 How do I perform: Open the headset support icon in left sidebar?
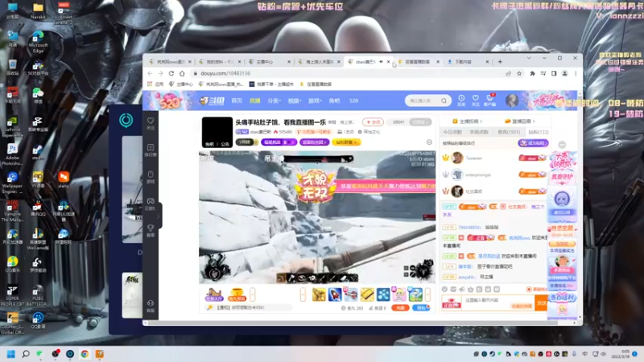[x=151, y=306]
